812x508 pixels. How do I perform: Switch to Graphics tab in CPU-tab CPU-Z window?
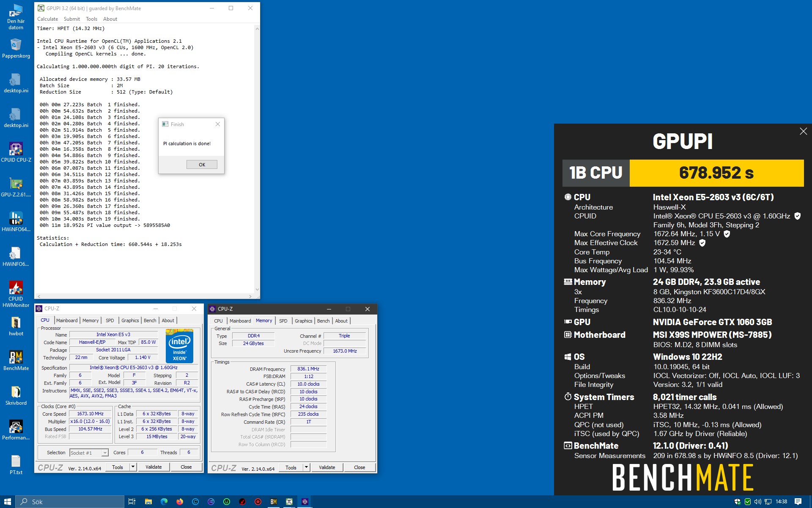pyautogui.click(x=130, y=320)
